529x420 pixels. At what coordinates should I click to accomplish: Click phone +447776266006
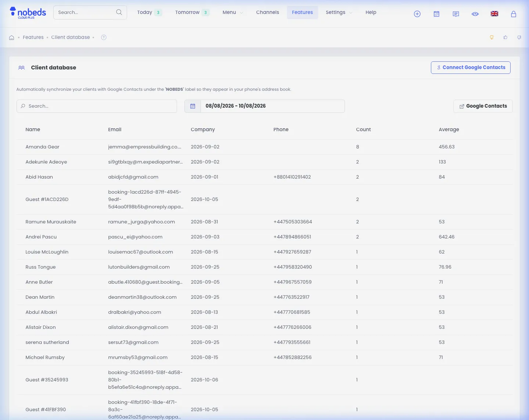(x=292, y=327)
